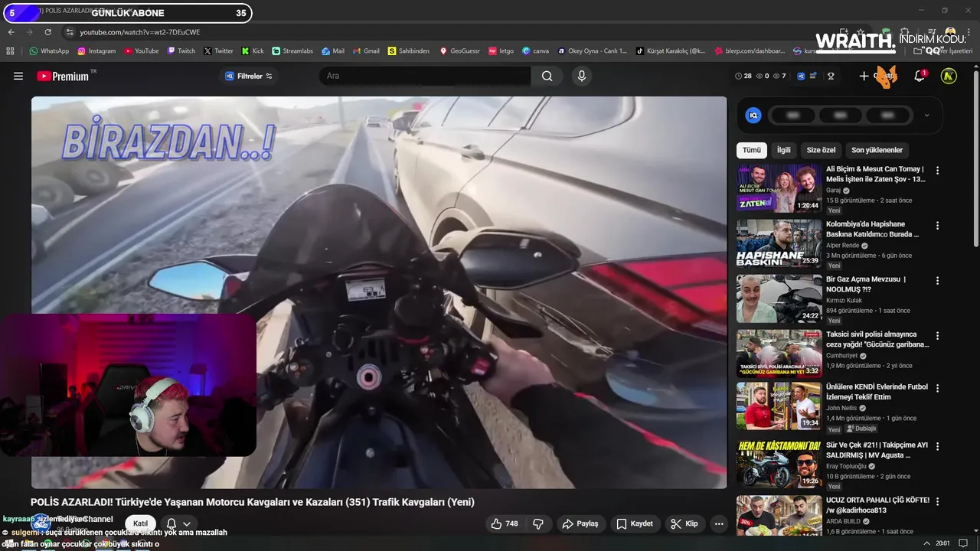Viewport: 980px width, 551px height.
Task: Open Kolombiya'da Hapishane Baskını video thumbnail
Action: tap(779, 243)
